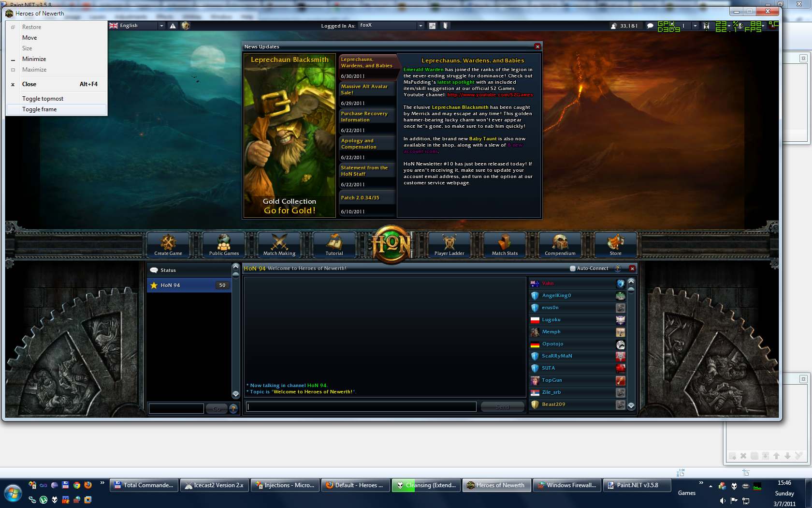Select Toggle frame in window menu

[39, 109]
